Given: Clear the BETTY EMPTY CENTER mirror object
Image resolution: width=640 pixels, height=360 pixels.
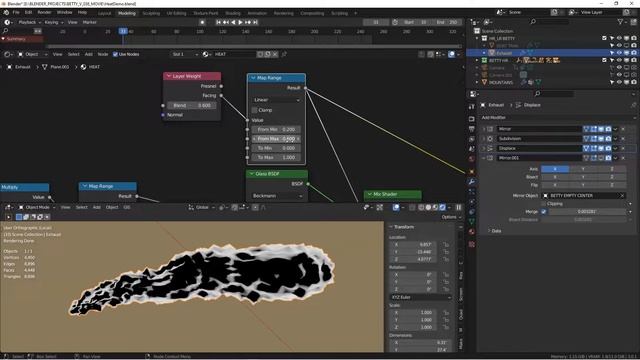Looking at the screenshot, I should pyautogui.click(x=622, y=196).
